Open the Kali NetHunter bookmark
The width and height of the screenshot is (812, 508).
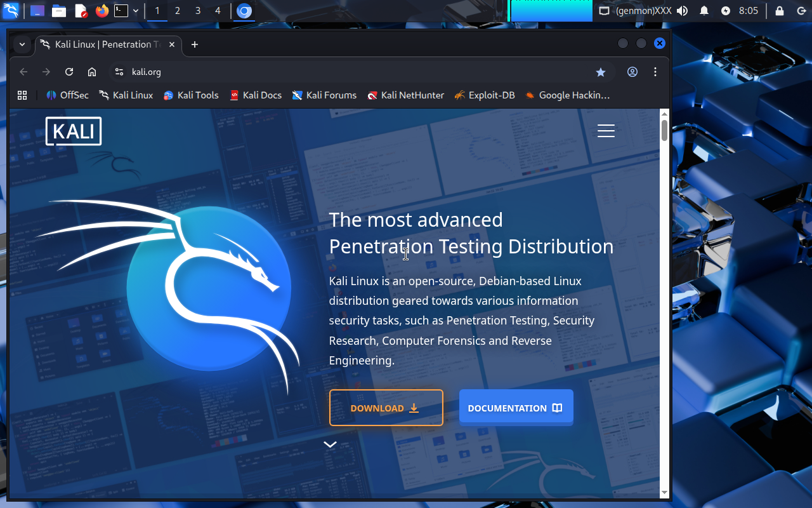[405, 95]
